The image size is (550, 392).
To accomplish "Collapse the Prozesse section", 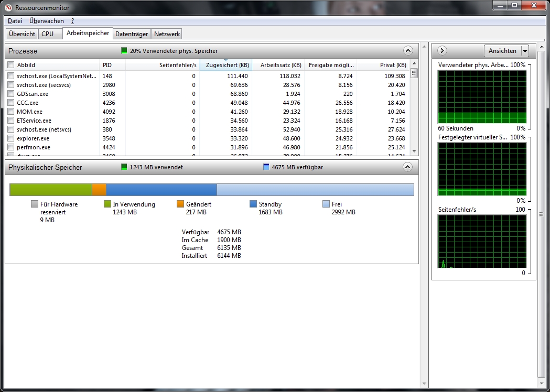I will [407, 51].
